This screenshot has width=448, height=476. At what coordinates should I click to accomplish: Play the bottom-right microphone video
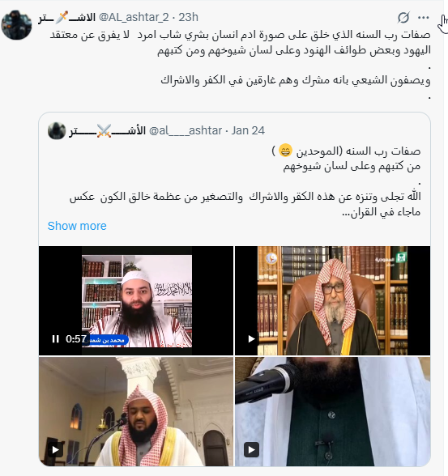[251, 449]
